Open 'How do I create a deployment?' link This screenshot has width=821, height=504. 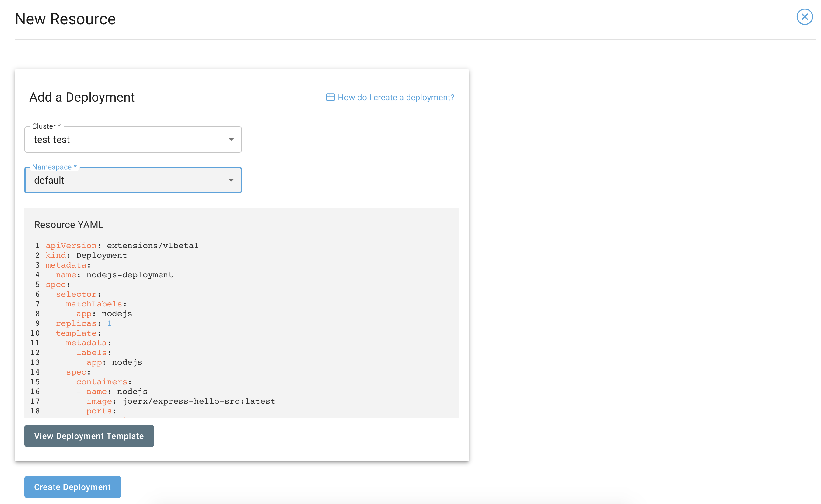pos(396,97)
